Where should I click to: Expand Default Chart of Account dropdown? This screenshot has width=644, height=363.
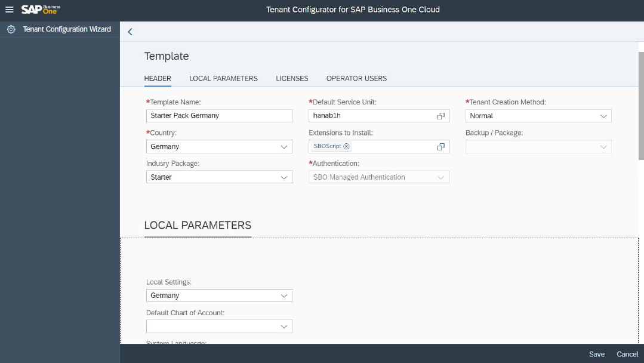284,327
